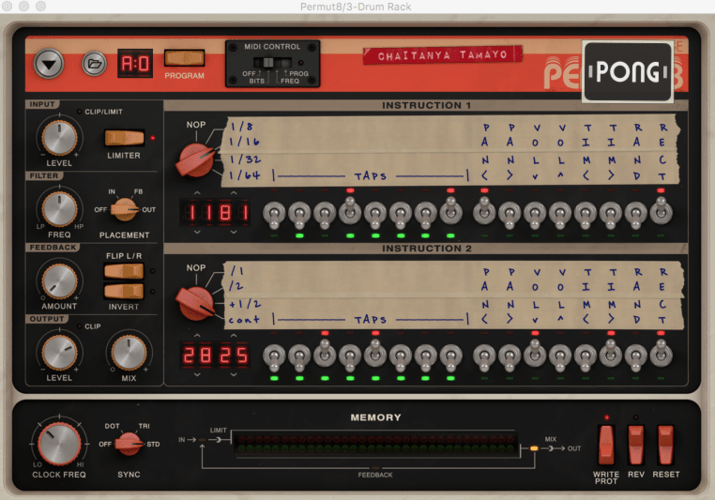
Task: Click the INSTRUCTION 2 header
Action: [426, 248]
